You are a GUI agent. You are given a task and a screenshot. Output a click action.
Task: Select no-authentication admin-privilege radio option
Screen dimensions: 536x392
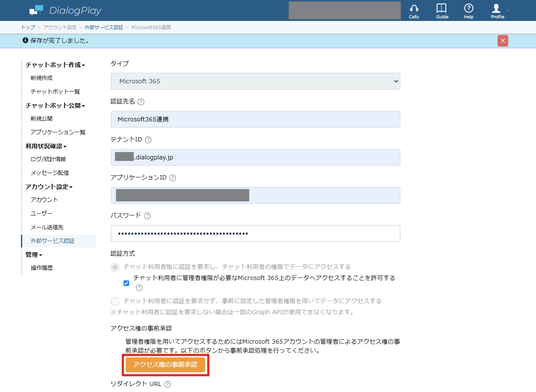(115, 301)
